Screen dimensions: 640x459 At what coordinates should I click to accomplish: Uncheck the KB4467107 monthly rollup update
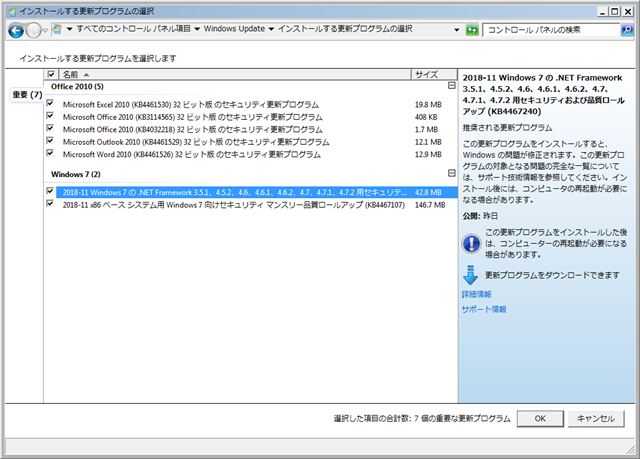click(x=50, y=203)
